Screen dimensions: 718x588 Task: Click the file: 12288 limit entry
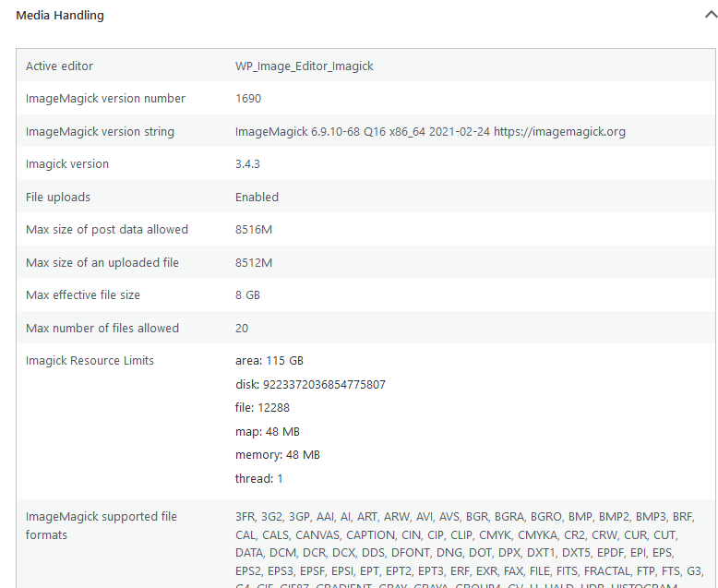click(262, 408)
